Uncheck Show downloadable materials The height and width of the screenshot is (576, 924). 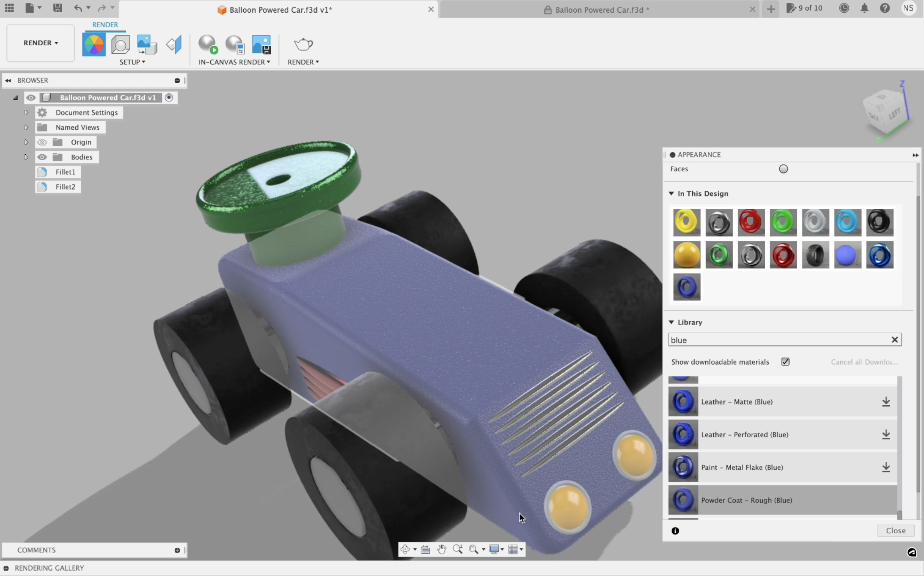point(785,361)
